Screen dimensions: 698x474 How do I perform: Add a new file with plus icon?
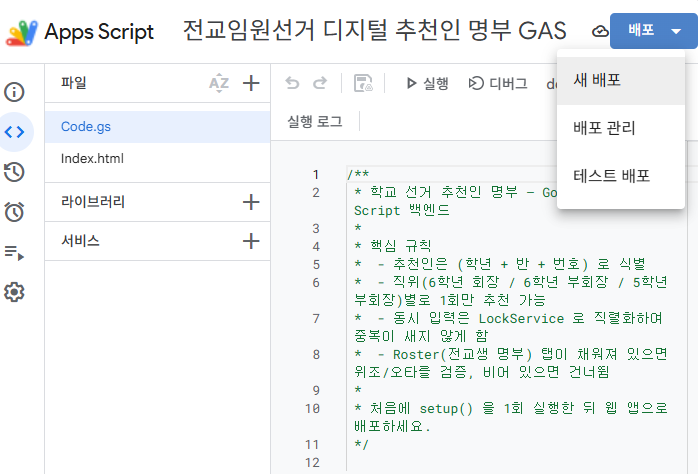pyautogui.click(x=251, y=83)
